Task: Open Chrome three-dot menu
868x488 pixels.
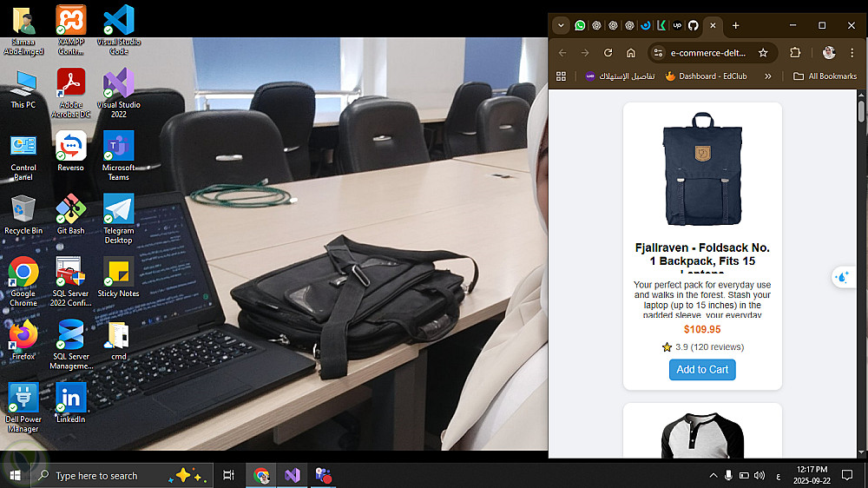Action: tap(852, 53)
